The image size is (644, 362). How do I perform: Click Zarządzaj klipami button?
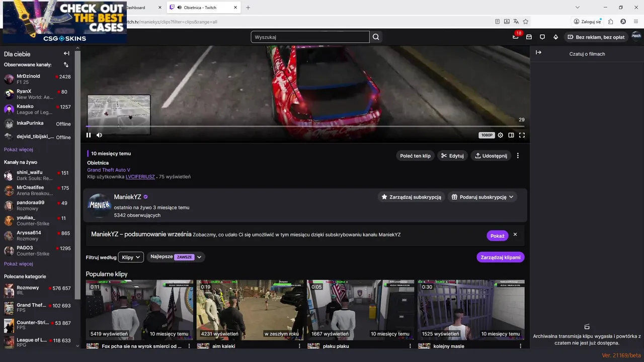tap(501, 257)
